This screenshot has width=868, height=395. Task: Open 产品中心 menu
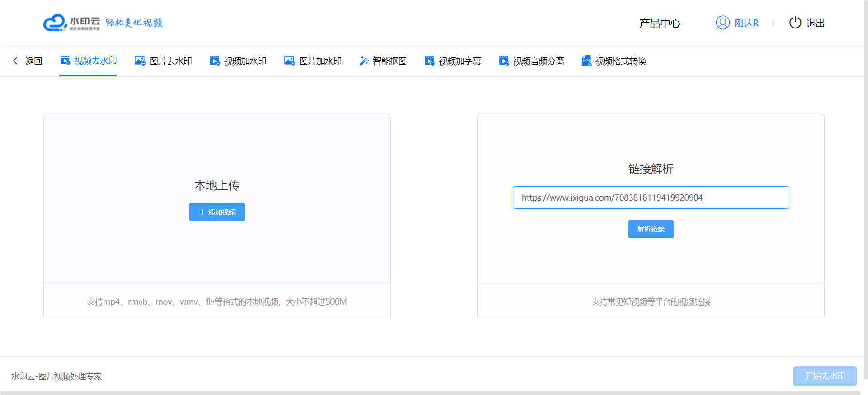point(660,23)
